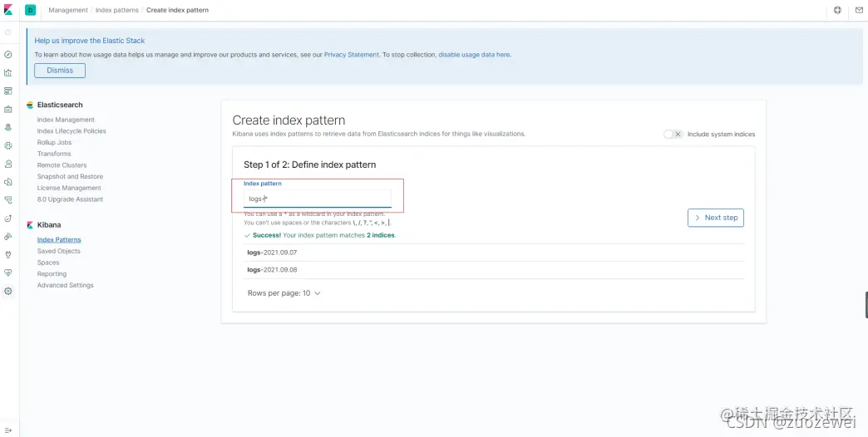Expand the side navigation at bottom left
Image resolution: width=868 pixels, height=437 pixels.
[8, 430]
